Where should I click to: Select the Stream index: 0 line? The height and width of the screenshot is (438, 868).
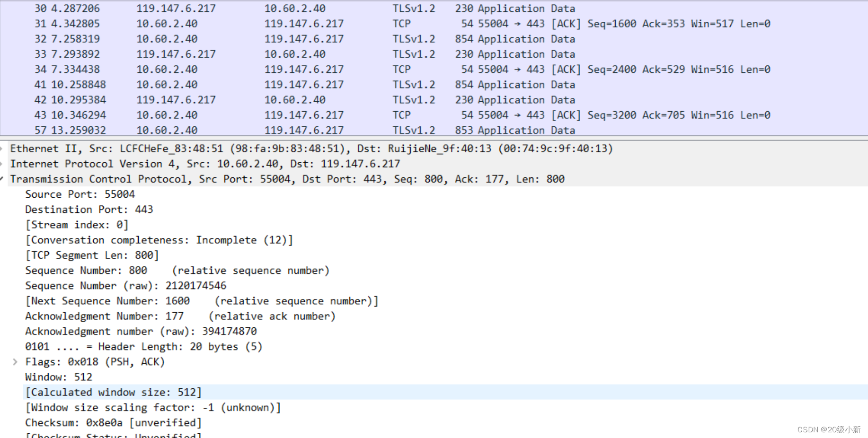coord(77,225)
